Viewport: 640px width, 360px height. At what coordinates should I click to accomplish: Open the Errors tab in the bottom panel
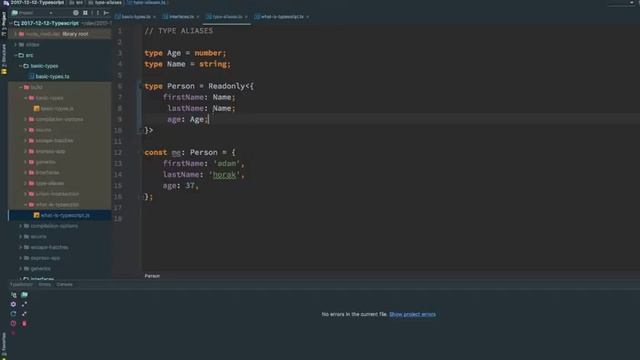pos(45,284)
